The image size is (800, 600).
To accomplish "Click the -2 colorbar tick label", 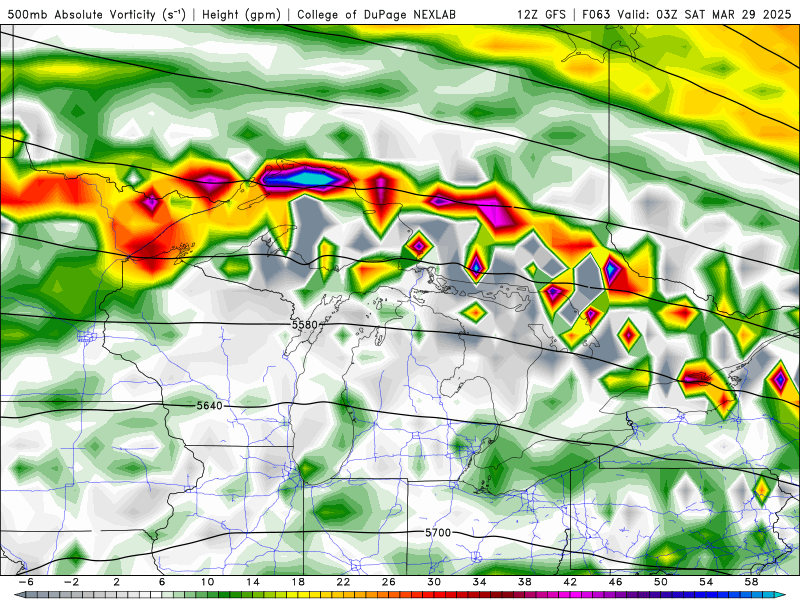I will [x=71, y=582].
